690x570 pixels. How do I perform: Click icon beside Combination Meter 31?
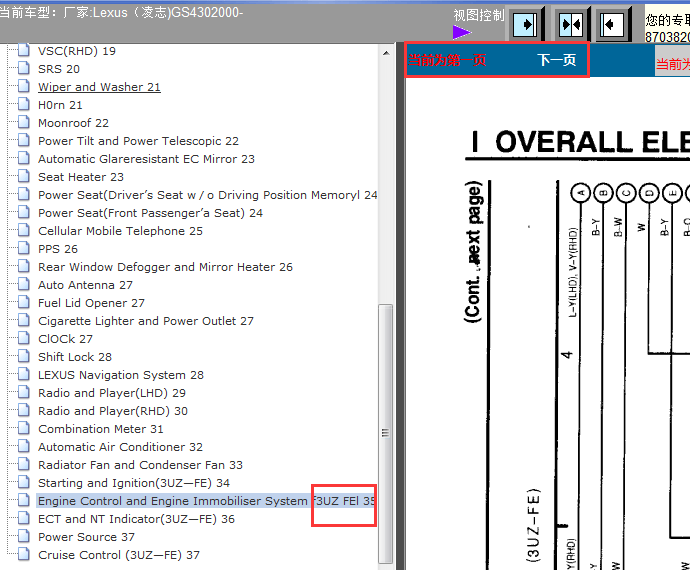point(24,429)
